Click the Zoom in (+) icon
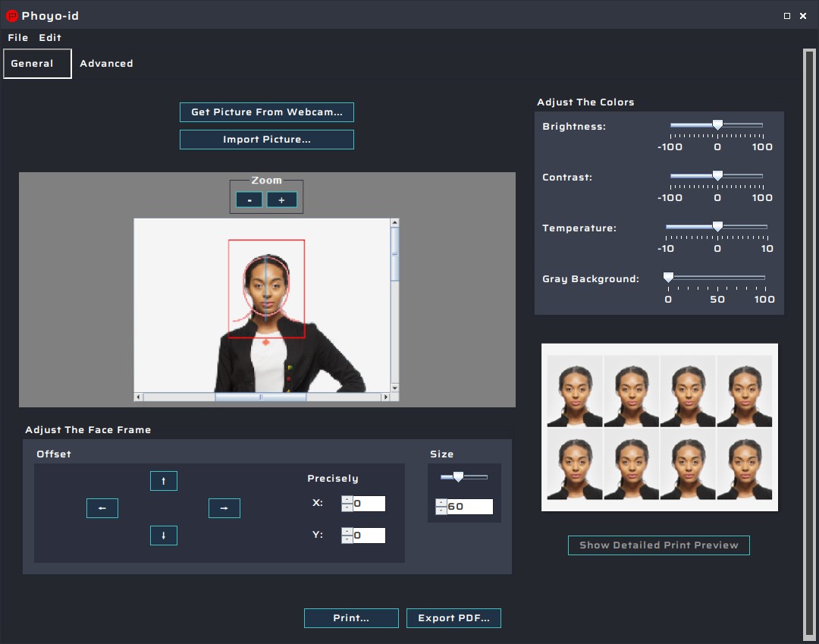 (281, 199)
